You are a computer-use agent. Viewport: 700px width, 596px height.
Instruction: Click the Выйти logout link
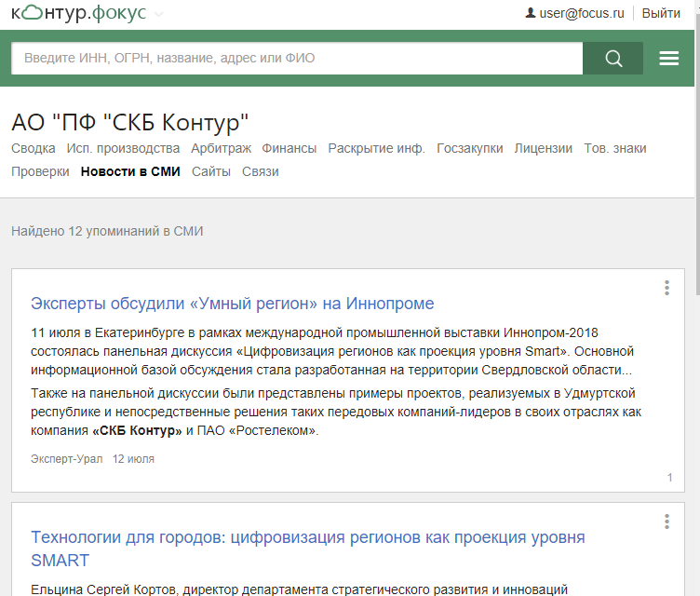point(661,13)
